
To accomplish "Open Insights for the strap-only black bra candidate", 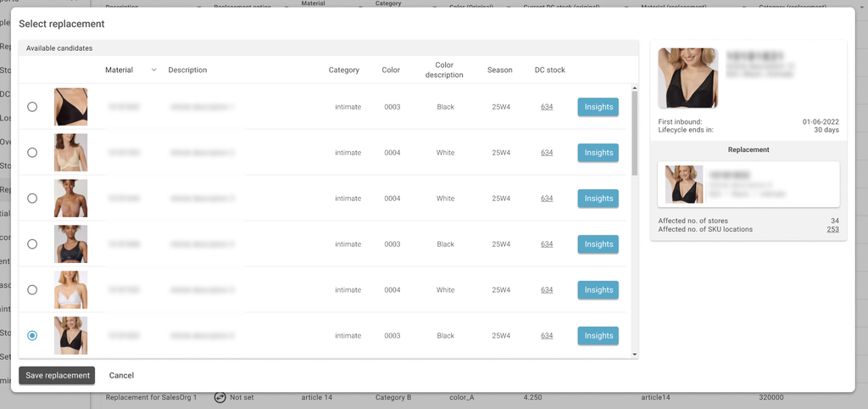I will 598,107.
